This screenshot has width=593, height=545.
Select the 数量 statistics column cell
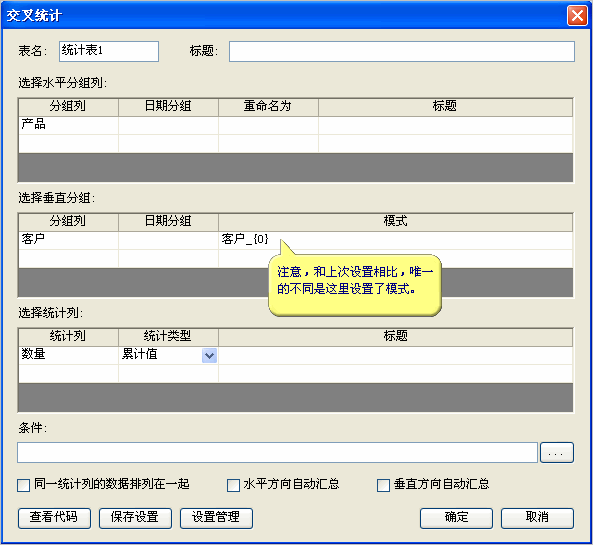pyautogui.click(x=68, y=355)
